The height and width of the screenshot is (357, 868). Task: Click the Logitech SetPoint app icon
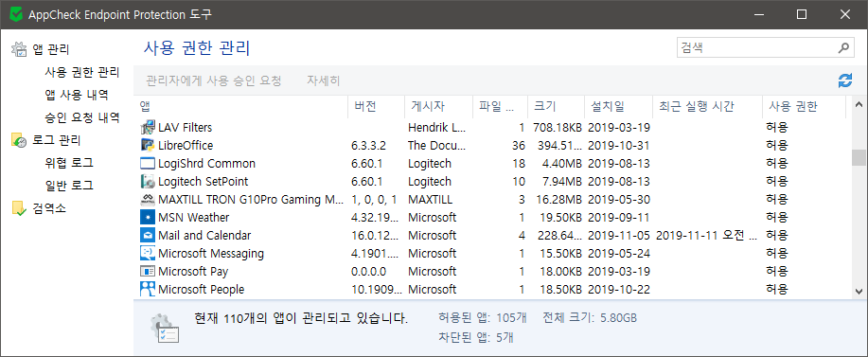(148, 182)
